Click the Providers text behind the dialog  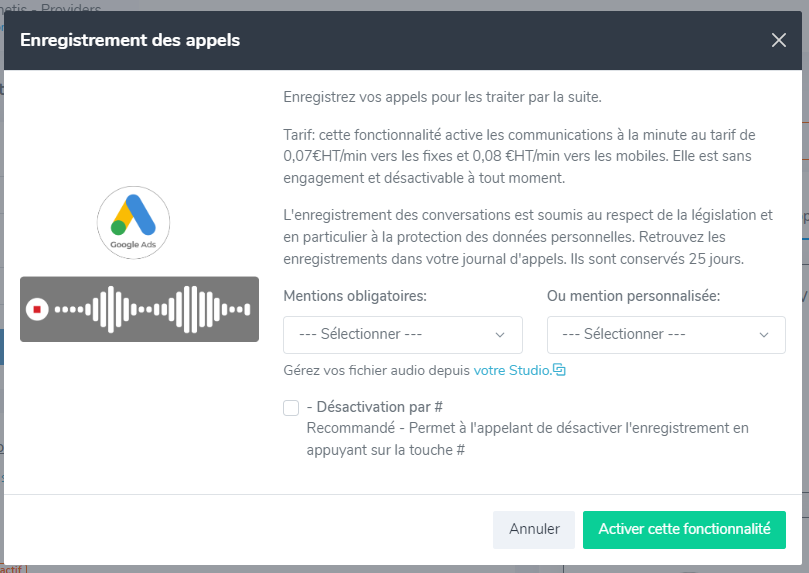71,7
